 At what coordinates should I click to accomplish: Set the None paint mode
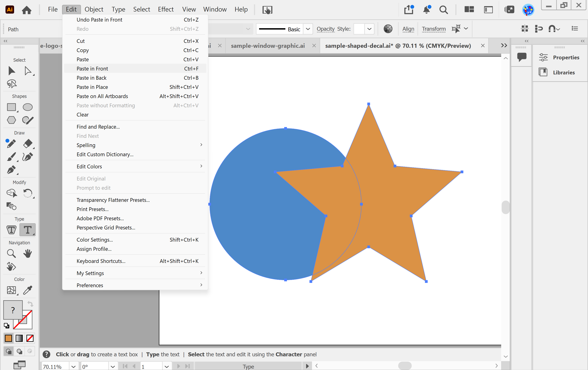click(x=30, y=338)
